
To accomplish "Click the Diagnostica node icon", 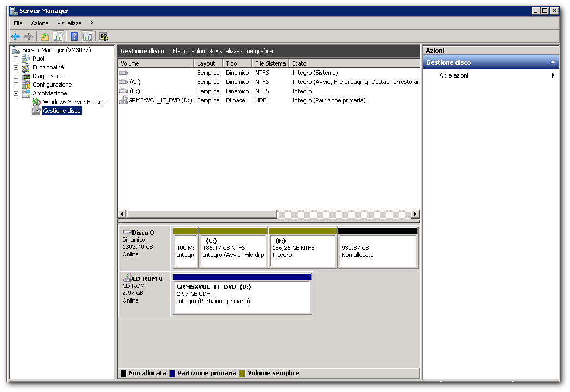I will pos(26,76).
